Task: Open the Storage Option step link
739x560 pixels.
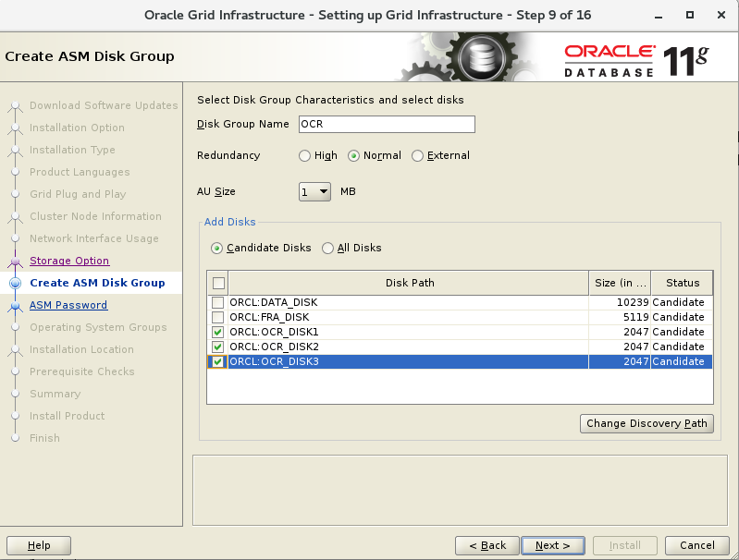Action: click(69, 261)
